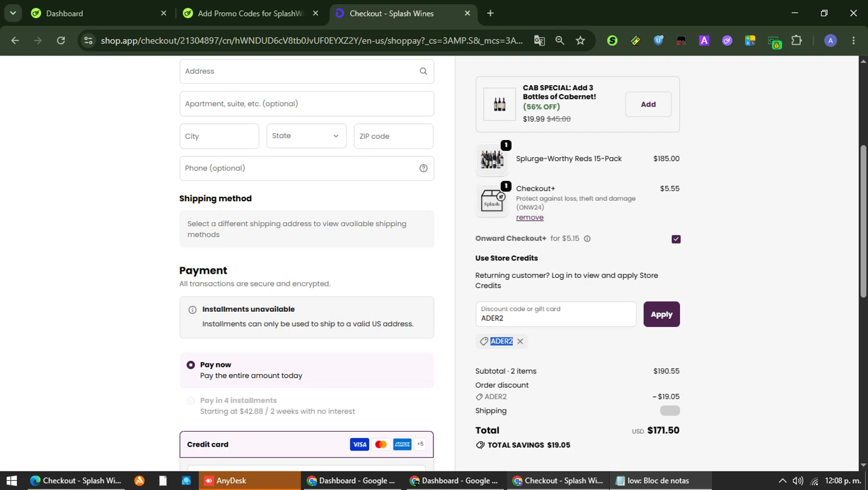View site information icon in address bar
868x490 pixels.
tap(88, 40)
